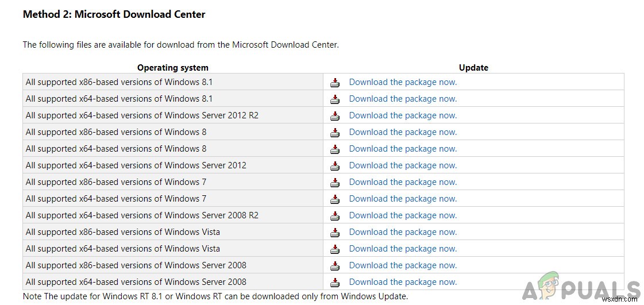Follow download link for x86-based Windows Vista
The image size is (644, 305).
(x=403, y=232)
